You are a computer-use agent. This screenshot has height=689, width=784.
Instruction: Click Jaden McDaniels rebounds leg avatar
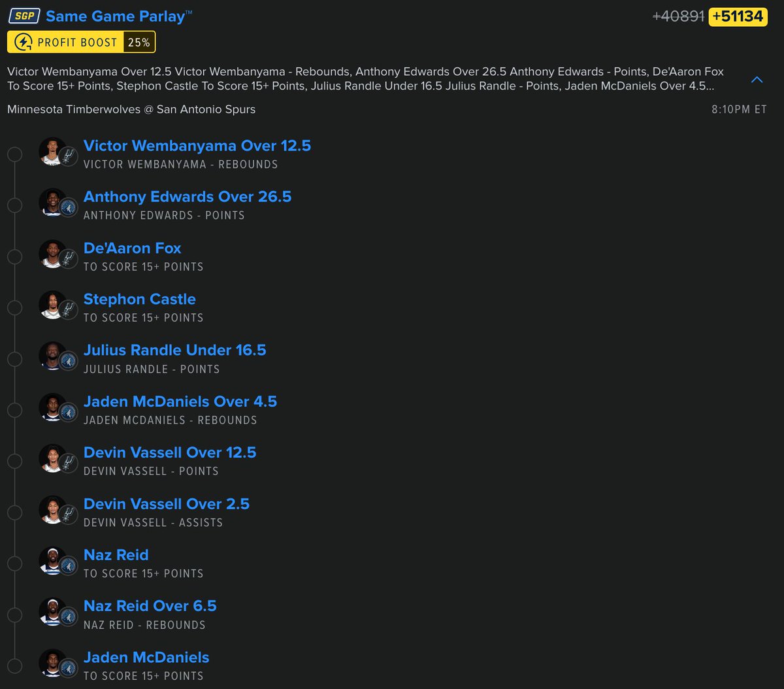click(x=52, y=407)
